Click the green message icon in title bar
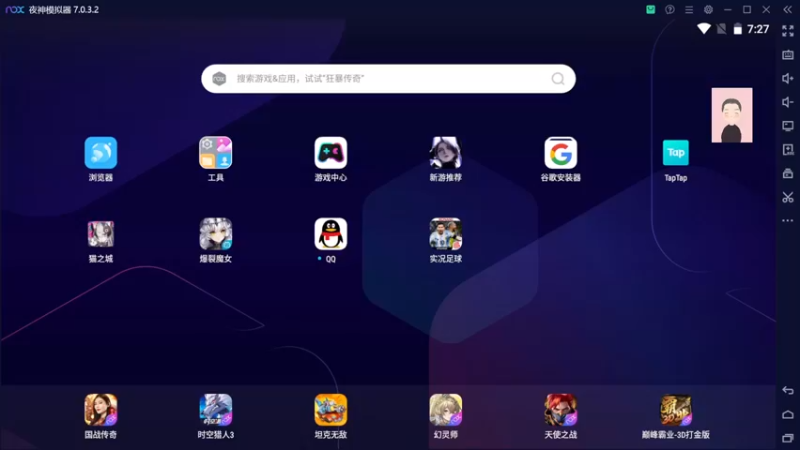Screen dimensions: 800x450 (x=651, y=9)
